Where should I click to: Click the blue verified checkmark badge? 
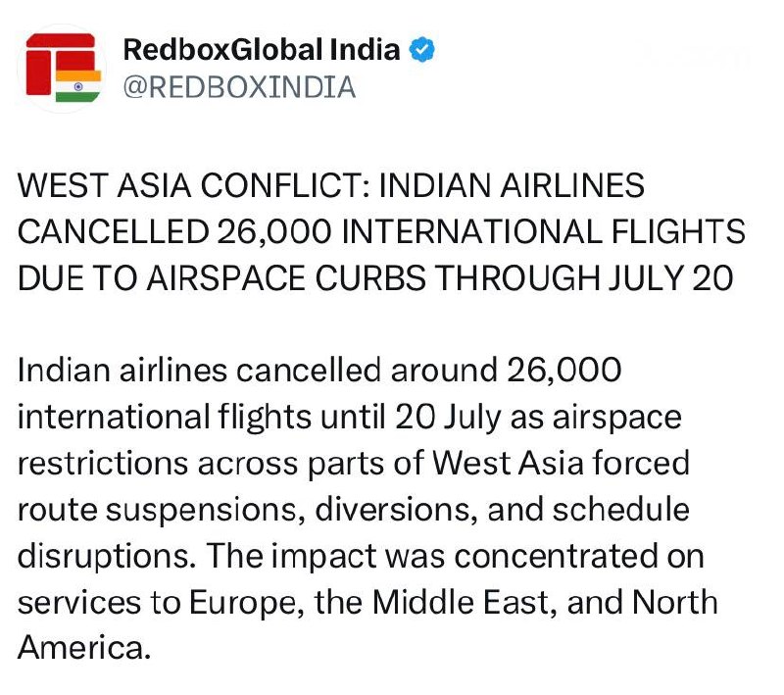[422, 49]
